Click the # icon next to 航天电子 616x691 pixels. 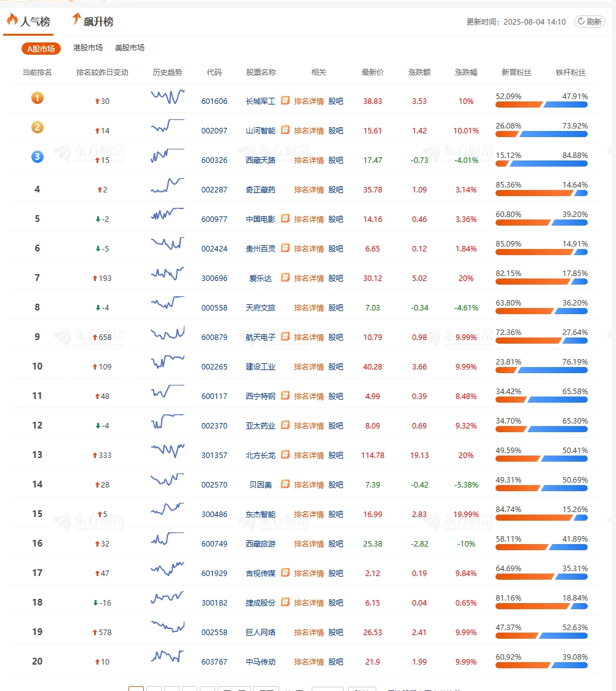tap(285, 337)
